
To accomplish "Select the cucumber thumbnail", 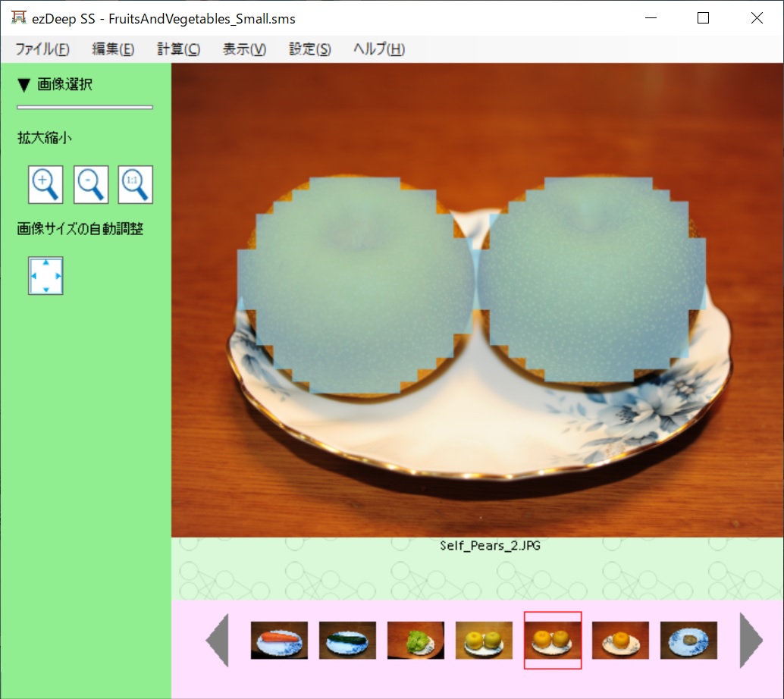I will tap(347, 641).
